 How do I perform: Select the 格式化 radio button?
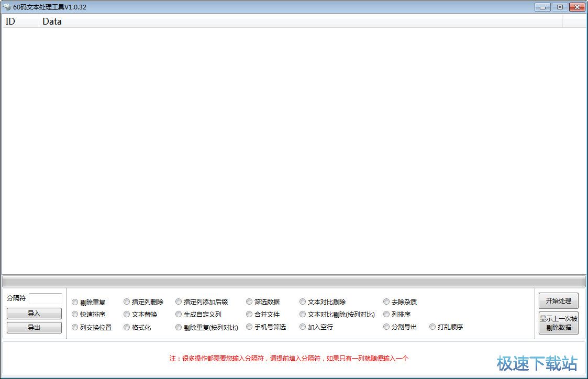[127, 327]
